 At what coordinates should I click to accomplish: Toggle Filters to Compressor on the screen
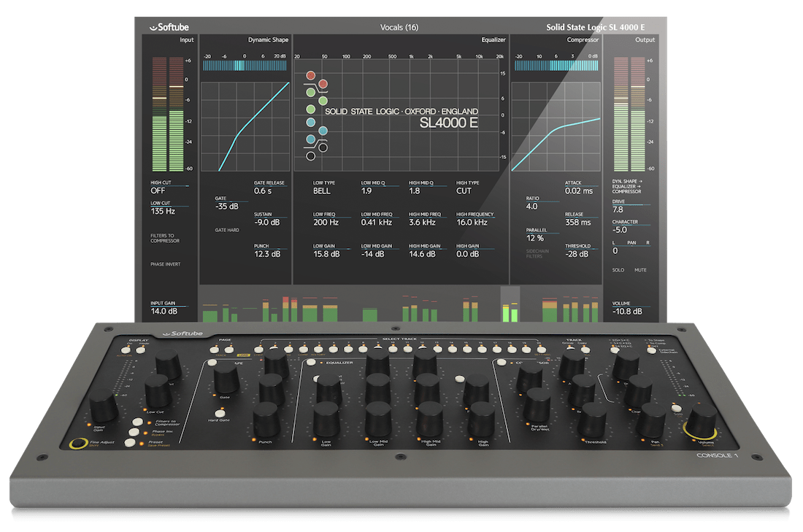[165, 238]
